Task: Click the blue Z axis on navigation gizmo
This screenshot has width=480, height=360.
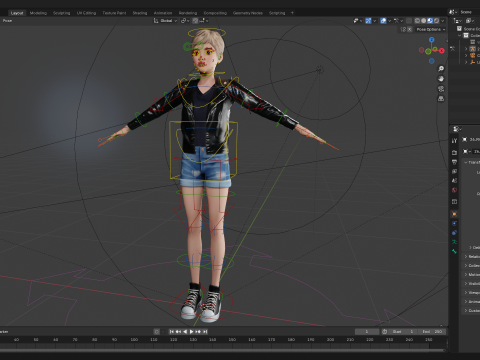Action: [x=432, y=40]
